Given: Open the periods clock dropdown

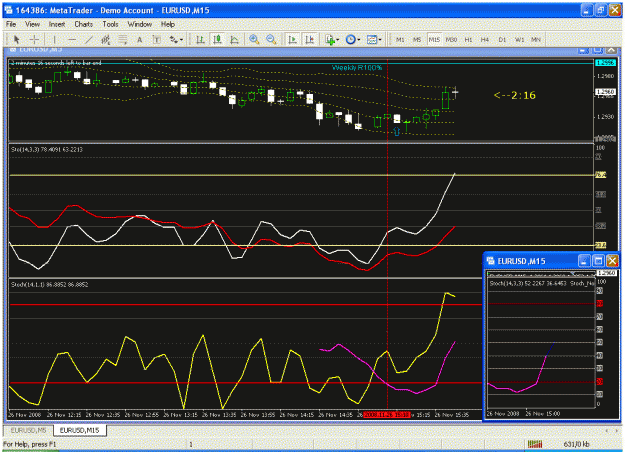Looking at the screenshot, I should click(x=353, y=39).
